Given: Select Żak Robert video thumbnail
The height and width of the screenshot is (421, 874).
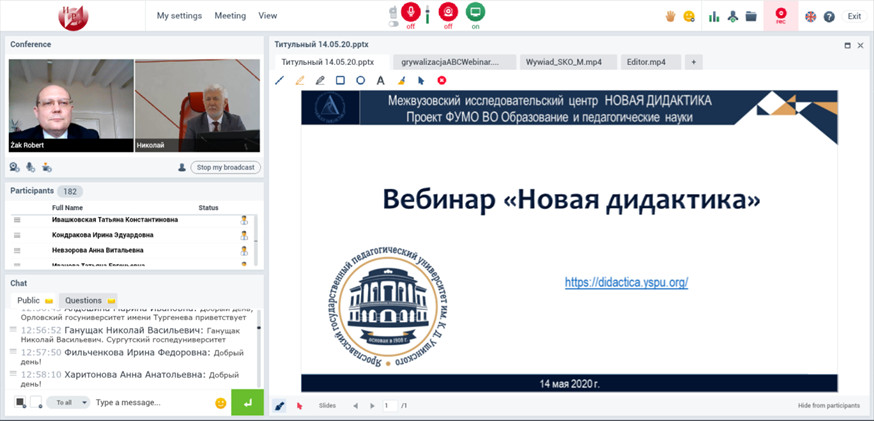Looking at the screenshot, I should pyautogui.click(x=71, y=105).
